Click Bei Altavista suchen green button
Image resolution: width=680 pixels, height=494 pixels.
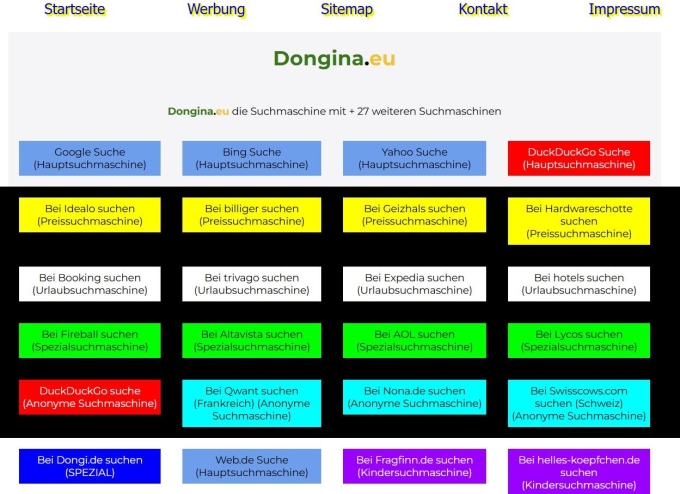(252, 340)
